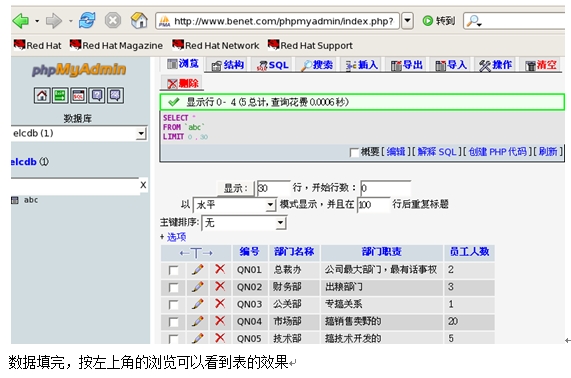Click the 清空 empty table tab
The height and width of the screenshot is (378, 571).
[x=541, y=65]
